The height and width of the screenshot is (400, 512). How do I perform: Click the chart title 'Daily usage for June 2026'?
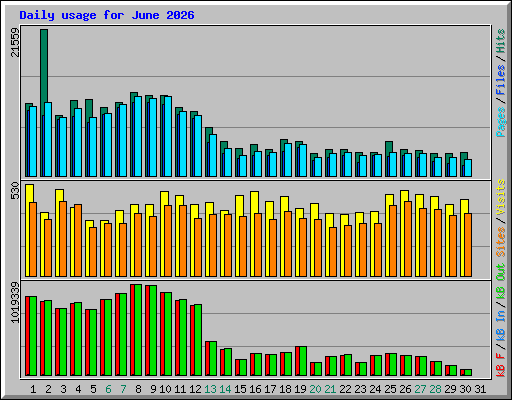tap(107, 15)
